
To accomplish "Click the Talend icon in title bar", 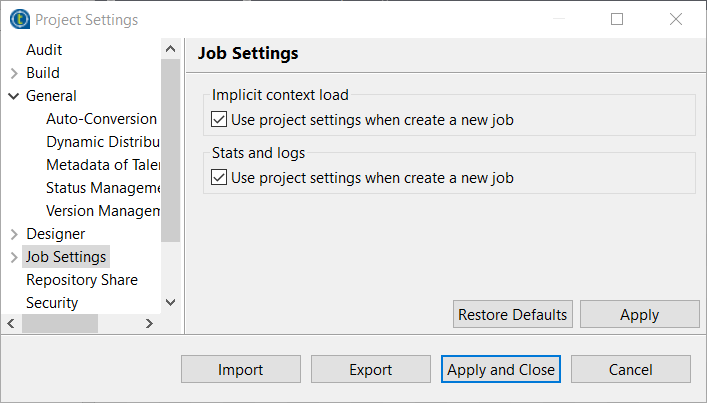I will coord(18,19).
